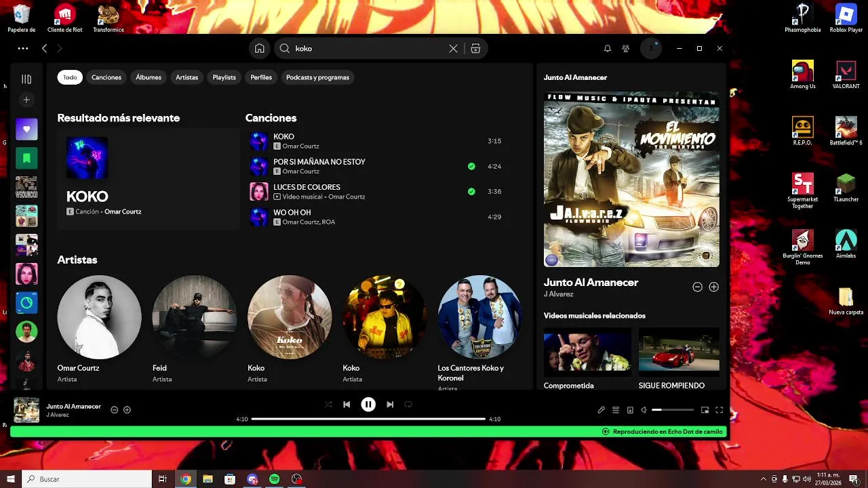Select the Artistas filter chip
This screenshot has width=868, height=488.
click(x=187, y=77)
